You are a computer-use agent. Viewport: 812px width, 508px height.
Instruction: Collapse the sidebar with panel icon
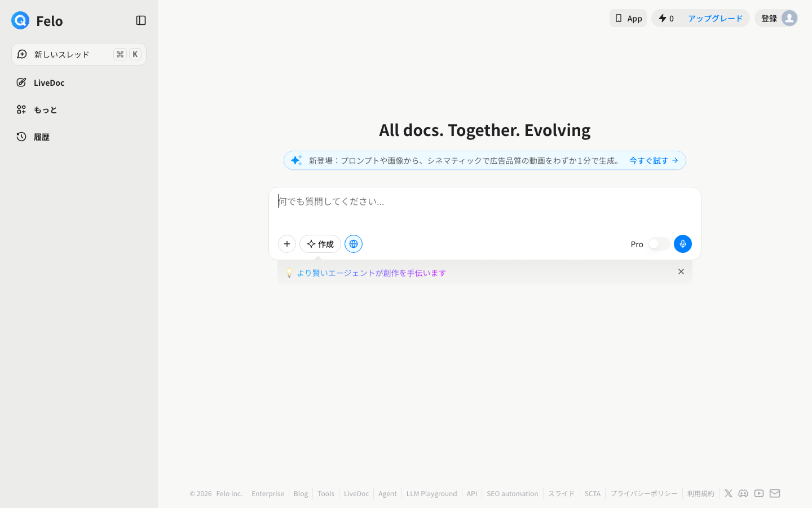point(141,20)
